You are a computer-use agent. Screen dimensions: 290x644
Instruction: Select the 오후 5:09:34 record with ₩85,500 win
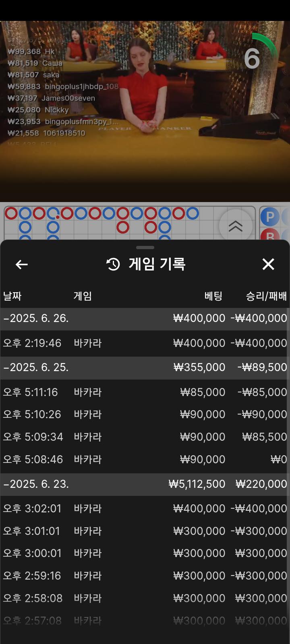pyautogui.click(x=145, y=437)
